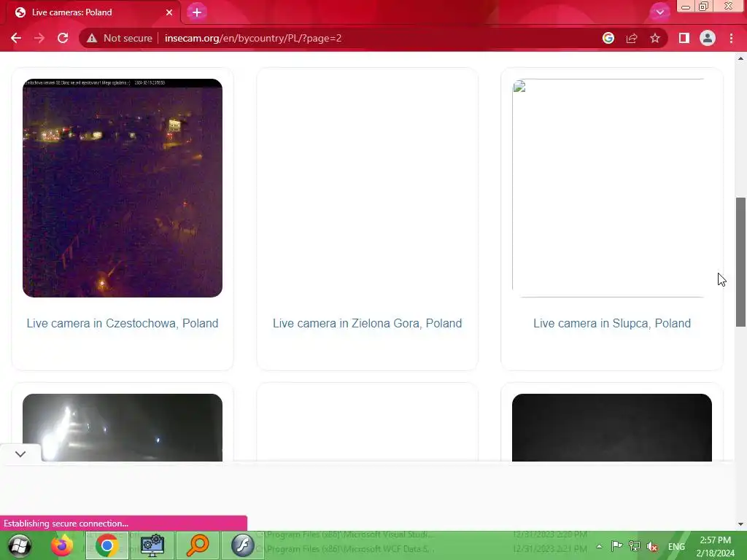
Task: Click the page vertical scrollbar thumb
Action: point(740,262)
